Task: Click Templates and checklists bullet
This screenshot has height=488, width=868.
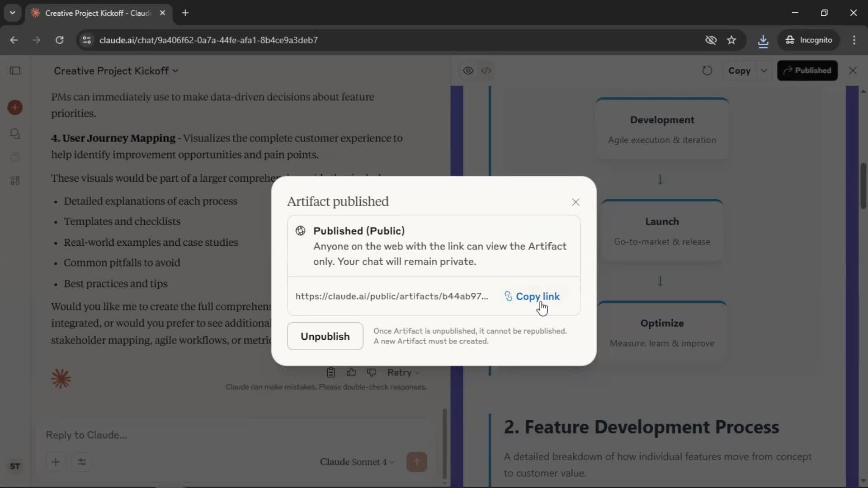Action: [x=122, y=221]
